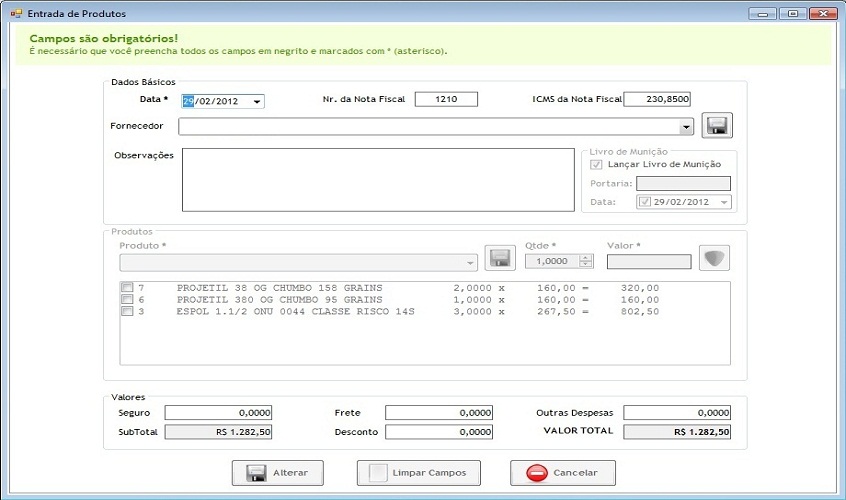Click the Desconto value field
Image resolution: width=846 pixels, height=500 pixels.
pos(439,432)
